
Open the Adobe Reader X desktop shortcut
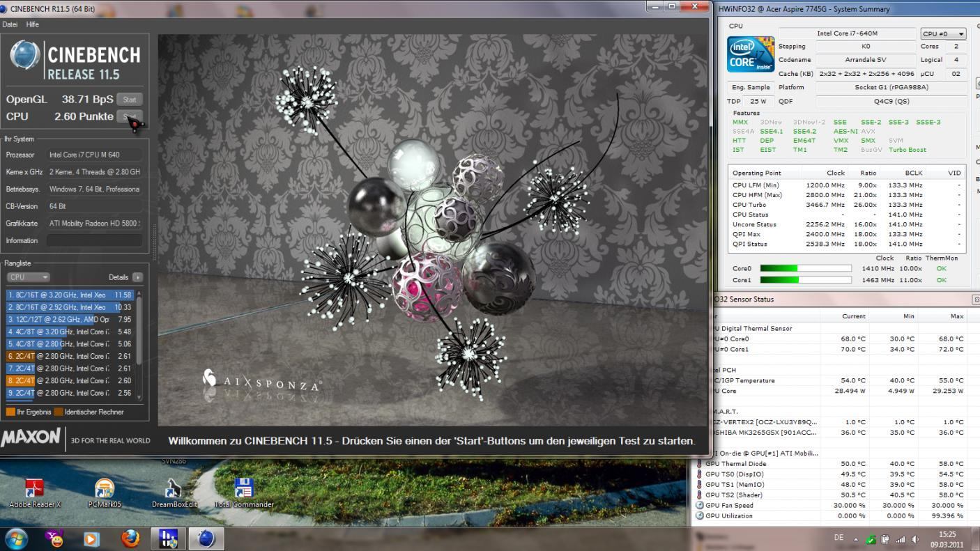pyautogui.click(x=35, y=492)
